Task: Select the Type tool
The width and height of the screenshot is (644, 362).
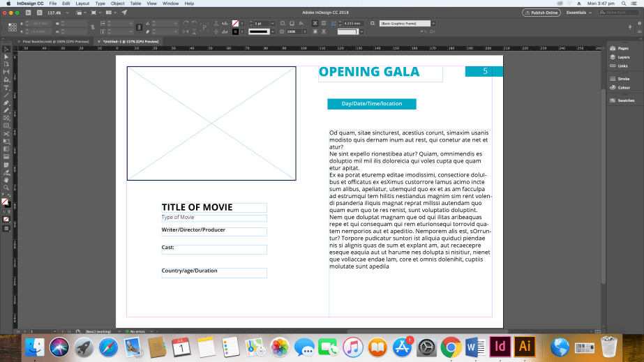Action: tap(6, 88)
